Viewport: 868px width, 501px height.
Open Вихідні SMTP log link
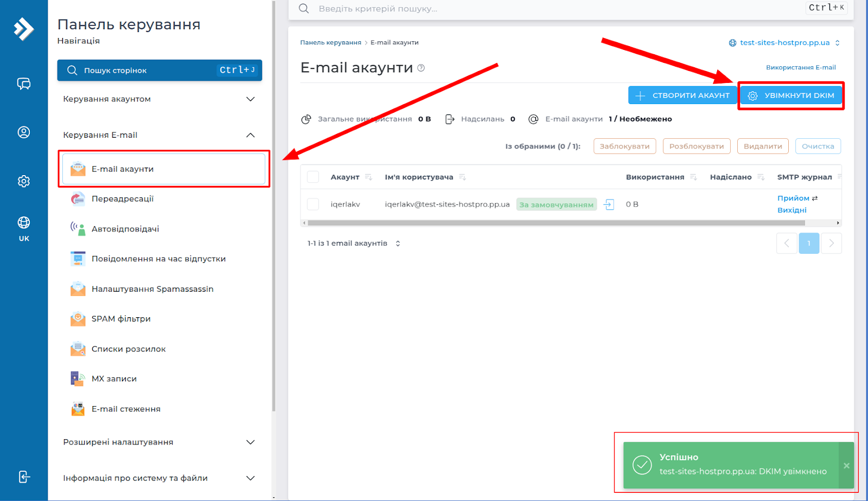(792, 210)
